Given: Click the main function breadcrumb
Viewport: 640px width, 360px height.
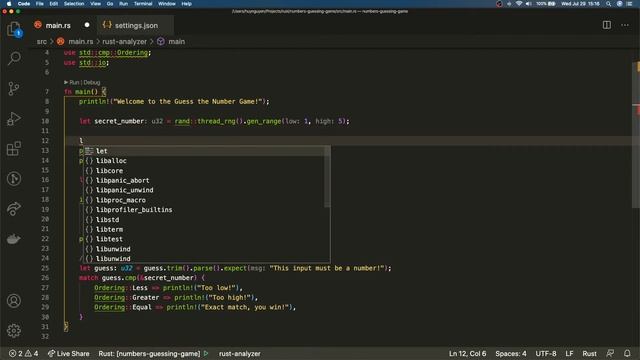Looking at the screenshot, I should (176, 42).
